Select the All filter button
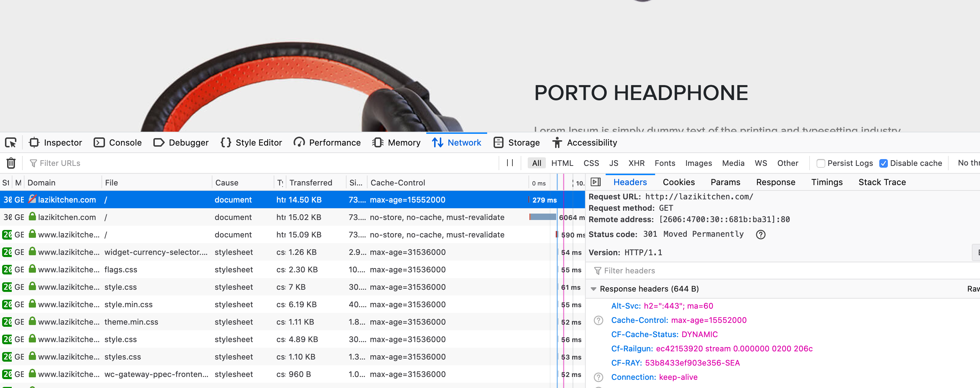 pyautogui.click(x=536, y=163)
